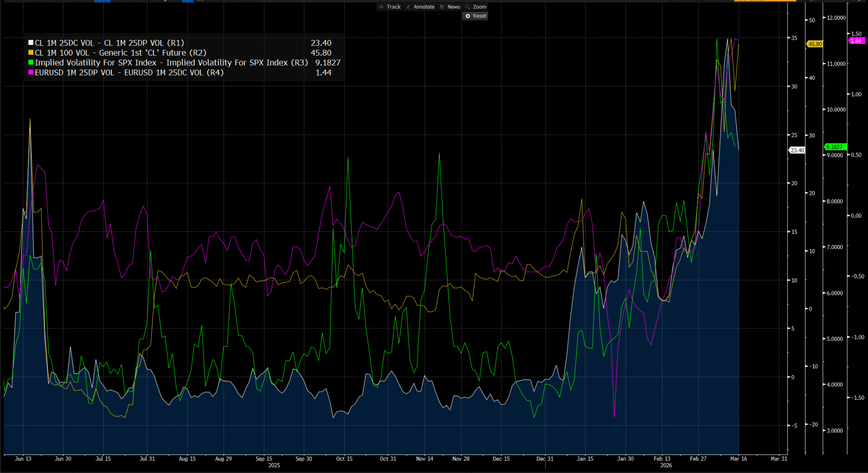The image size is (868, 473).
Task: Click the yellow 45.80 axis value tag
Action: [815, 44]
